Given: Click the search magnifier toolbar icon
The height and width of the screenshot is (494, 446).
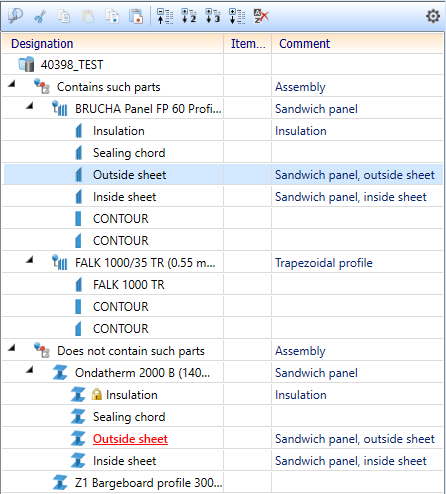Looking at the screenshot, I should click(x=15, y=16).
